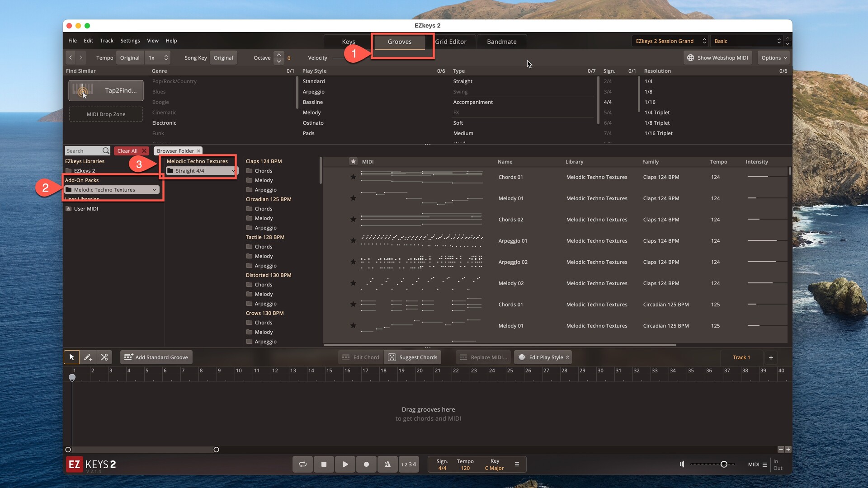Click Show Webshop MIDI button
Viewport: 868px width, 488px height.
pos(717,58)
